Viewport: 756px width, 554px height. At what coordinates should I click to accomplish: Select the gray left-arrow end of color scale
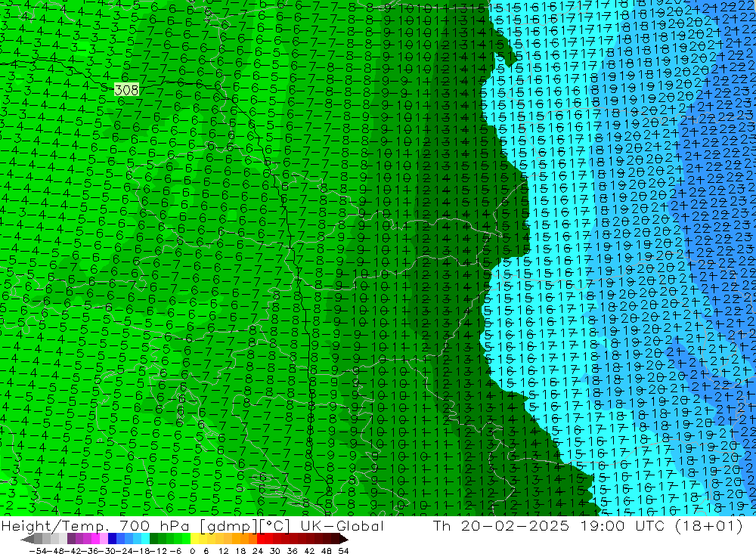(x=27, y=539)
